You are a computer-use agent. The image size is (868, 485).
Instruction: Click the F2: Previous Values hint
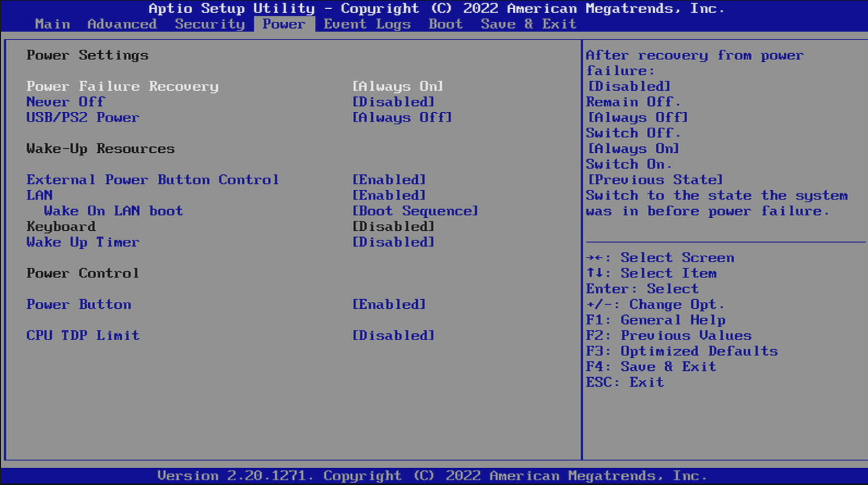pyautogui.click(x=669, y=336)
